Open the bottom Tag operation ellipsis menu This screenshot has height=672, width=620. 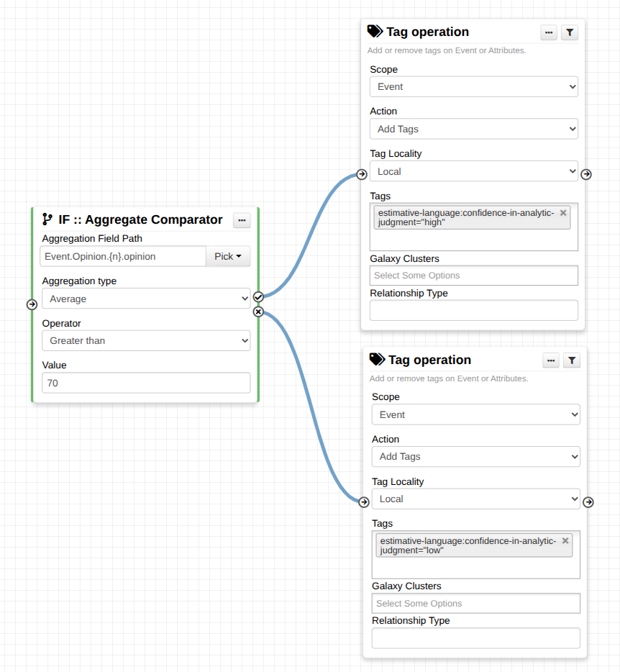[551, 360]
